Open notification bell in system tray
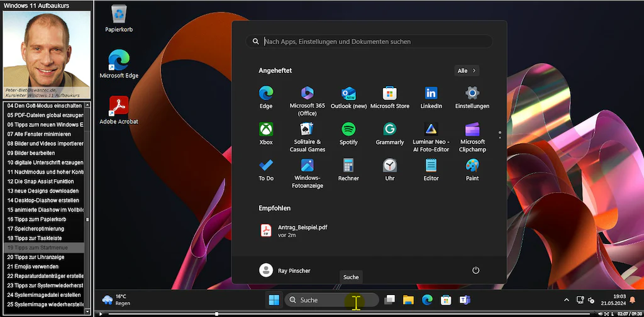 633,300
